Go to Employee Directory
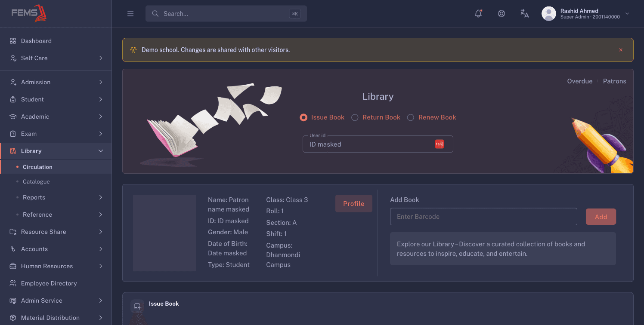644x325 pixels. (x=56, y=283)
